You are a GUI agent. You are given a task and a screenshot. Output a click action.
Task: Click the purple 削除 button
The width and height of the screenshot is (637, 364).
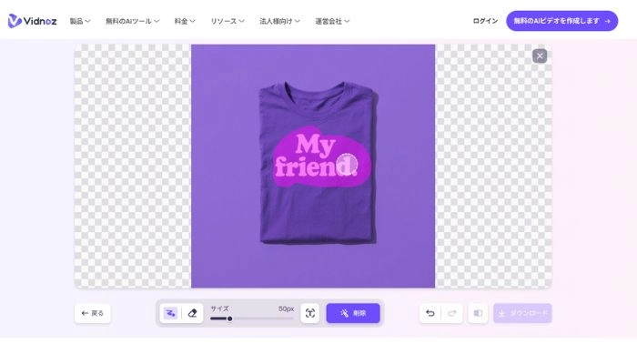tap(353, 313)
